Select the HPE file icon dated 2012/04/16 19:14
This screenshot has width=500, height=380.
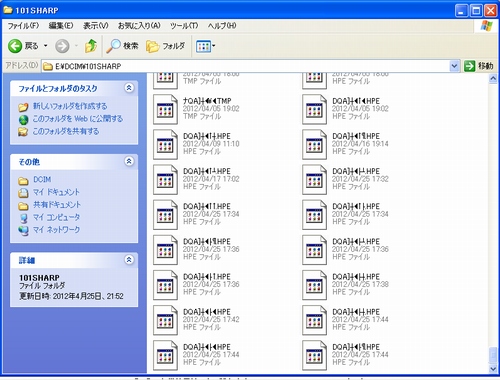(x=314, y=145)
